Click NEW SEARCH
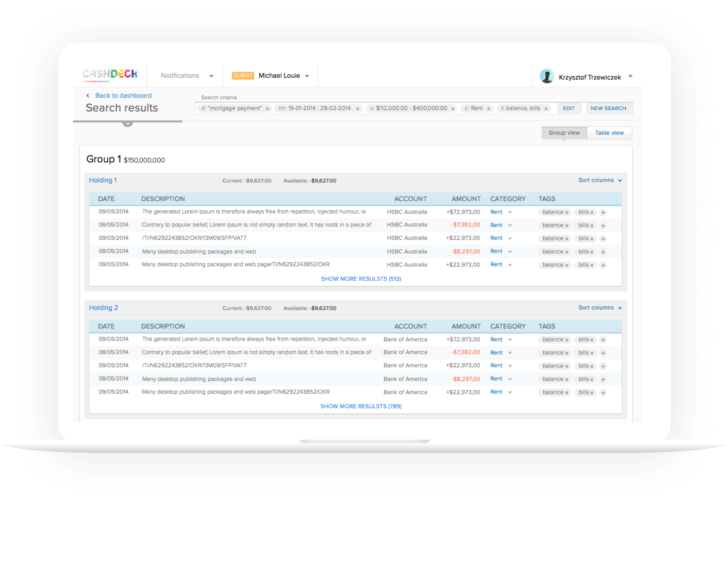 608,108
